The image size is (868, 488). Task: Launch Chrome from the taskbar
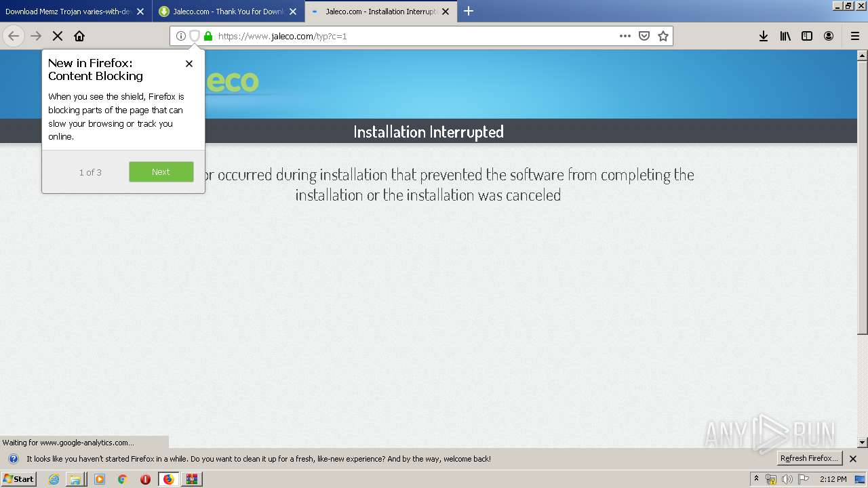tap(123, 479)
